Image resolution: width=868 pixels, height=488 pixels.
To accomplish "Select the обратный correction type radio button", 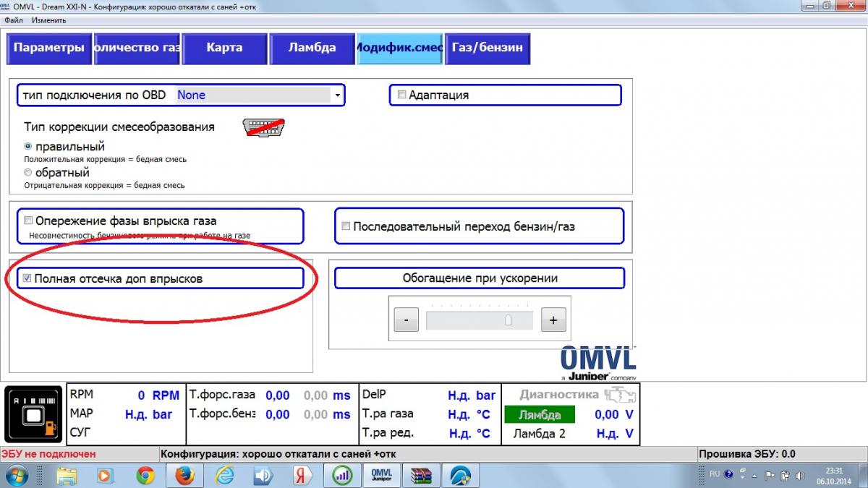I will pyautogui.click(x=28, y=173).
